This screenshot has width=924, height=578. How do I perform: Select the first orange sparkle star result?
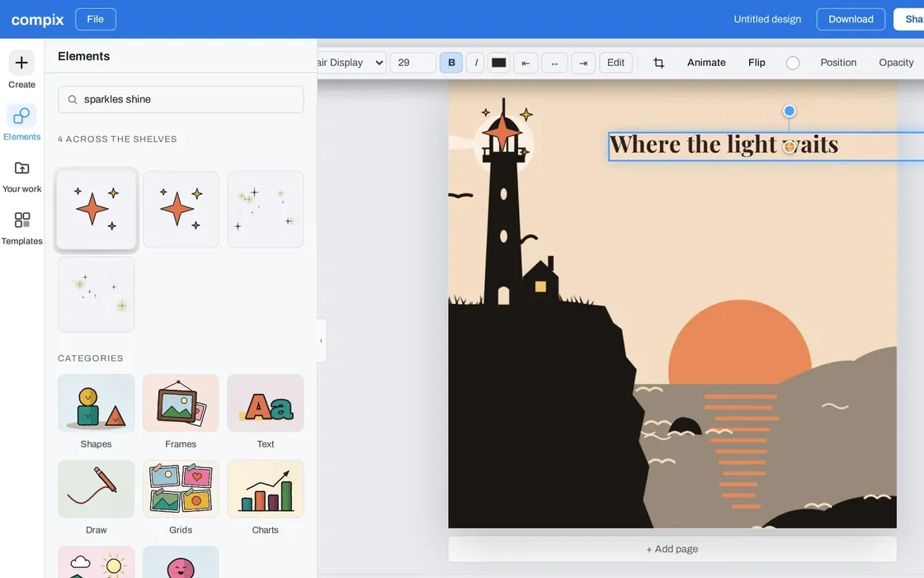tap(96, 210)
